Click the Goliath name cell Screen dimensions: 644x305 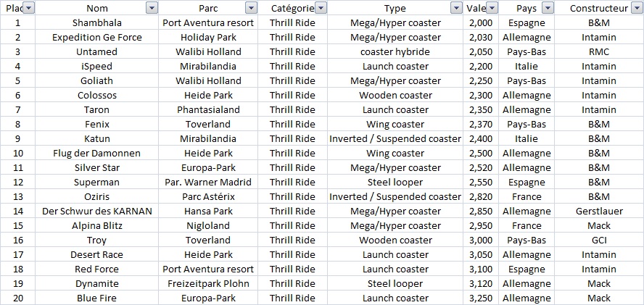point(97,81)
